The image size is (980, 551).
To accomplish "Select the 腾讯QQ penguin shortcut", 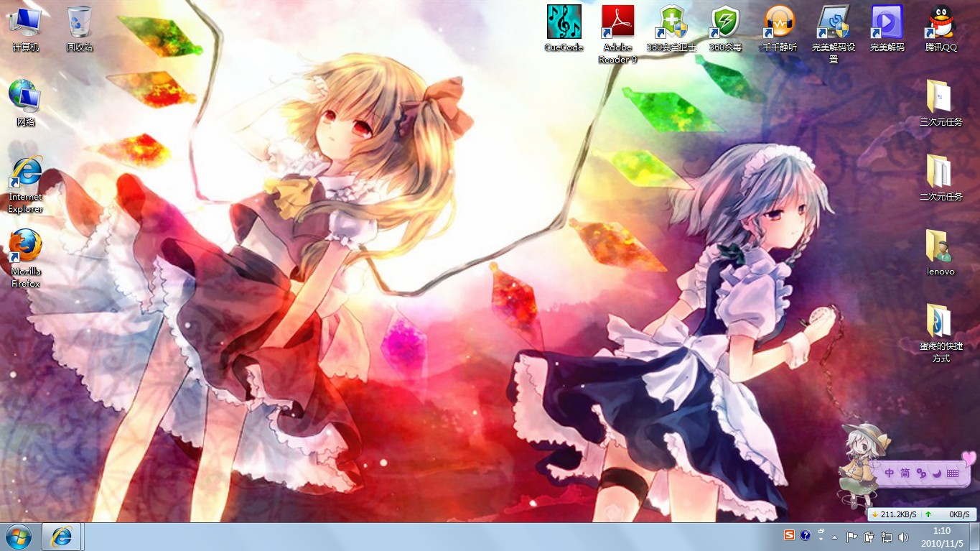I will coord(941,27).
